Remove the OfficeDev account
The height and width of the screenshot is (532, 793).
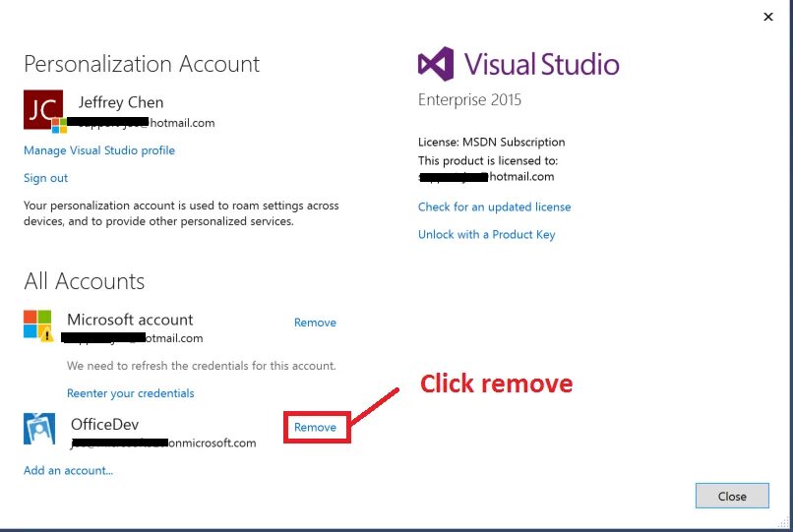coord(315,428)
